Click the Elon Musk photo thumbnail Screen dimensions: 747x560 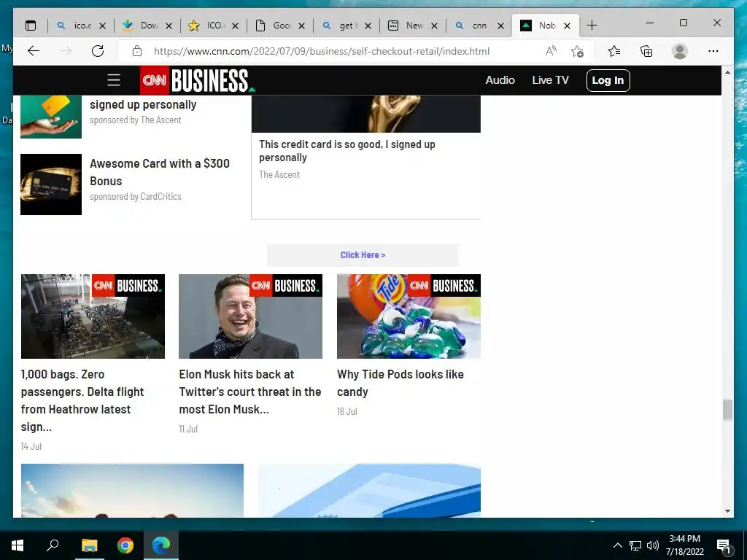(251, 316)
